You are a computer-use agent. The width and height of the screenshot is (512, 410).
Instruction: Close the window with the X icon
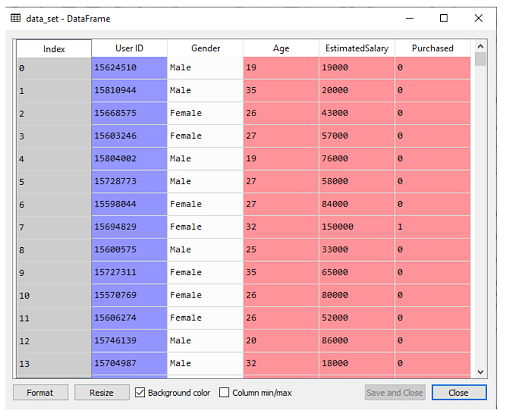[x=478, y=18]
